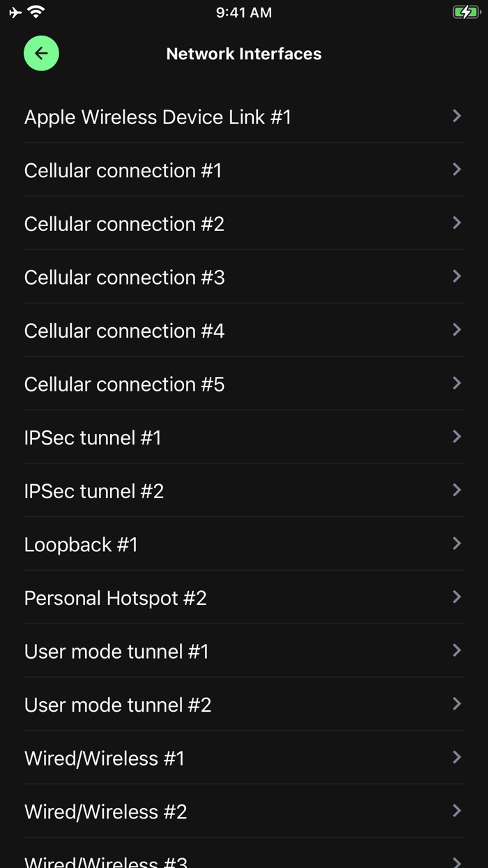Tap chevron beside User mode tunnel #1

click(x=457, y=650)
